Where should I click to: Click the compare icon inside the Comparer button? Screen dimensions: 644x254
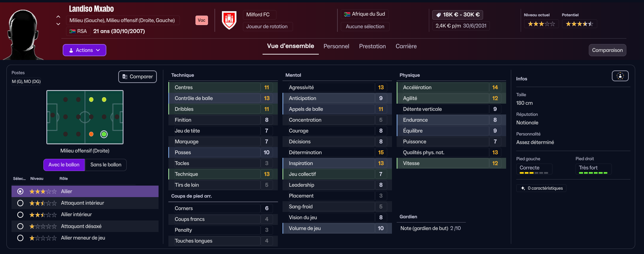click(x=125, y=77)
